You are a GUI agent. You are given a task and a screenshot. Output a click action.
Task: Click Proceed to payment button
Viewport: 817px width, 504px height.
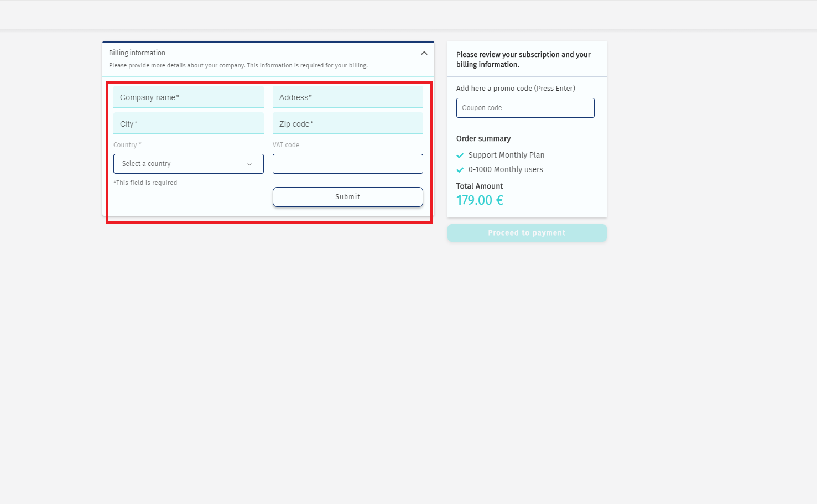pos(527,233)
